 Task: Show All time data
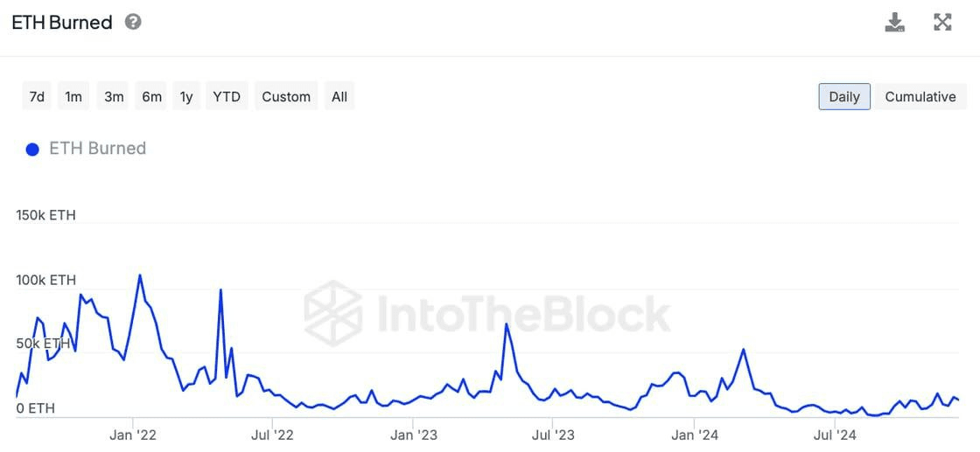coord(339,97)
